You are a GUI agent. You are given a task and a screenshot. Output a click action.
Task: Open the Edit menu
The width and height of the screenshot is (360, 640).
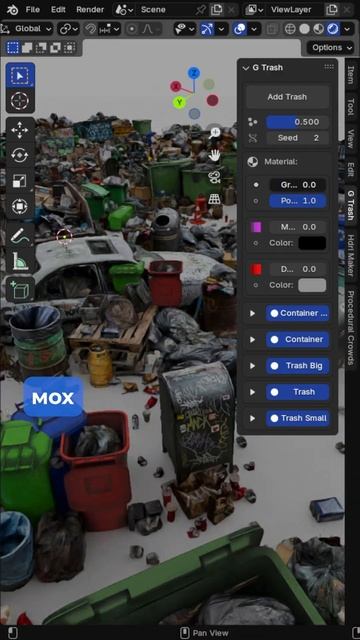click(x=58, y=9)
